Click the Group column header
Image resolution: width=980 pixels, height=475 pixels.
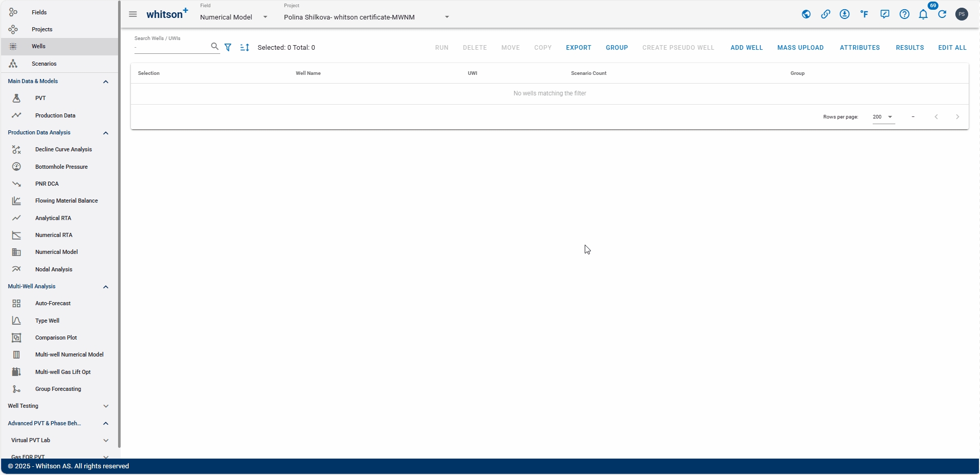pos(797,73)
